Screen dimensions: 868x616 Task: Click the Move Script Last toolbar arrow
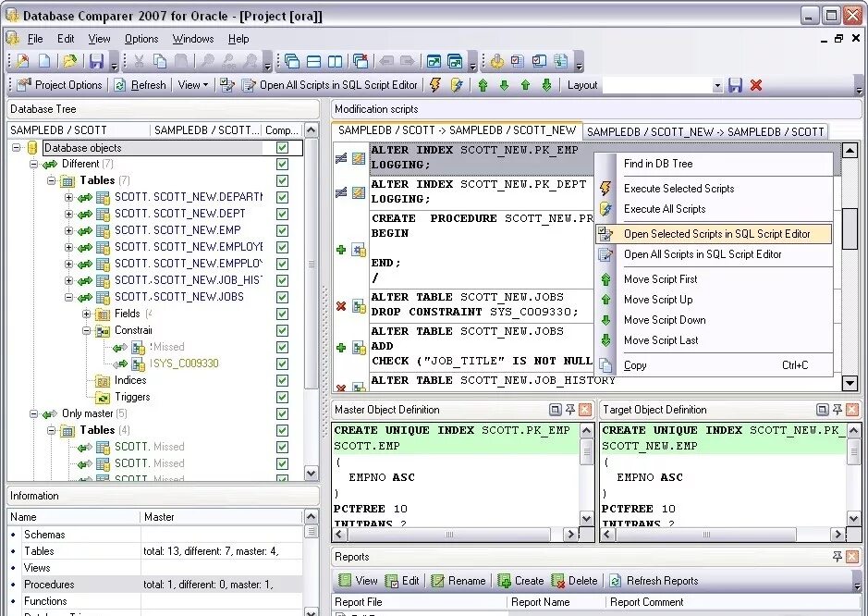pos(547,85)
